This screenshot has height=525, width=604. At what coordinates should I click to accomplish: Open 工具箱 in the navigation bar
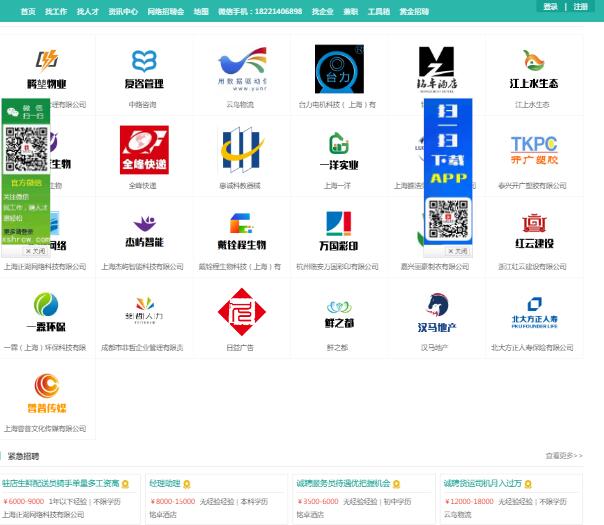[x=379, y=12]
